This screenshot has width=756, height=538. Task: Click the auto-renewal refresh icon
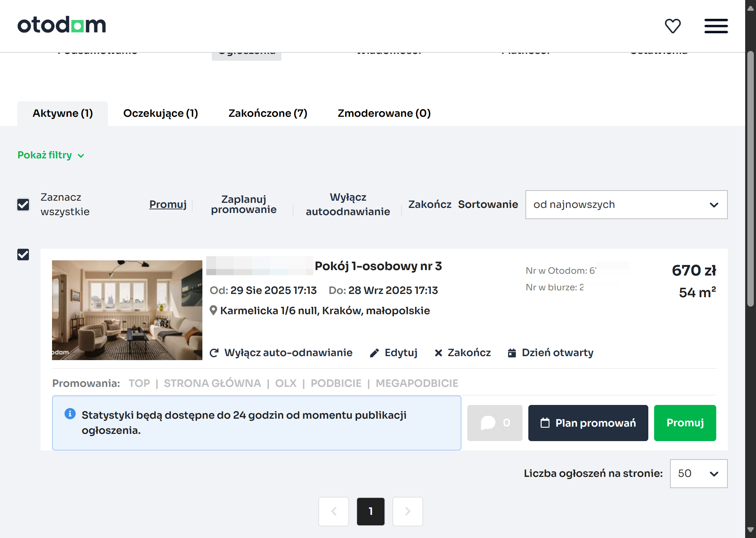point(214,353)
